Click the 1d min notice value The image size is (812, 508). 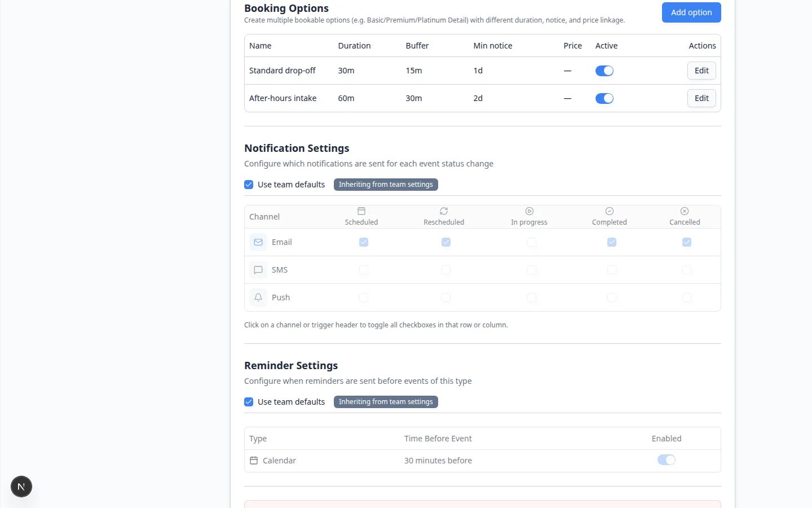point(478,71)
